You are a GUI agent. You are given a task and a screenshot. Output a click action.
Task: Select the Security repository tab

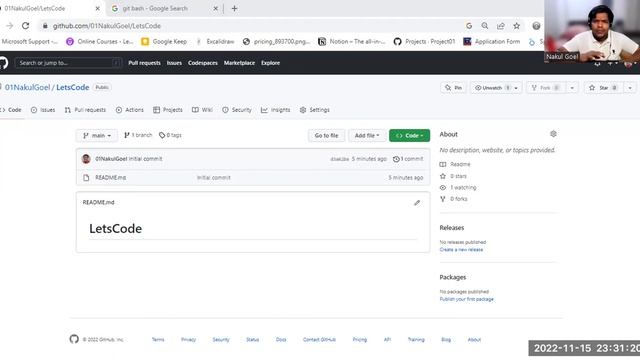[237, 110]
